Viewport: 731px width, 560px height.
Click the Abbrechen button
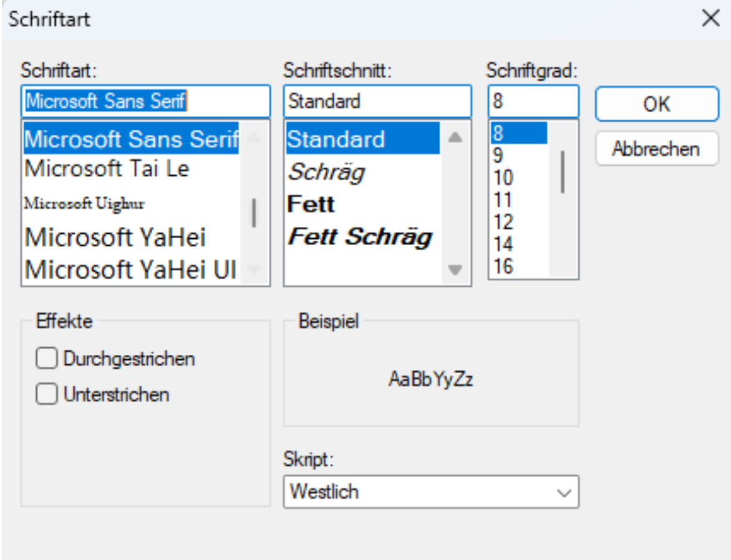[657, 149]
